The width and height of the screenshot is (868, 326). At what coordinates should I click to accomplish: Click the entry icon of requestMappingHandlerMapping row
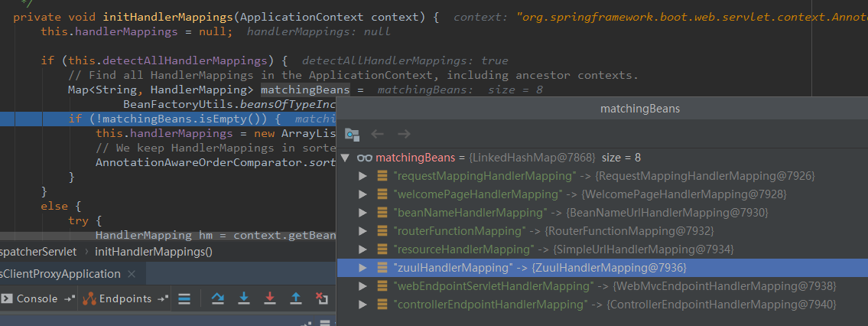[x=382, y=176]
